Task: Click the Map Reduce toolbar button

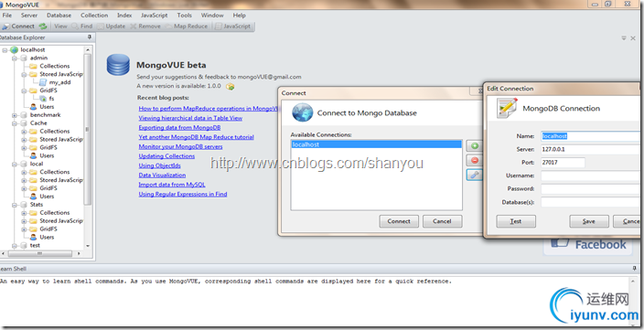Action: [187, 26]
